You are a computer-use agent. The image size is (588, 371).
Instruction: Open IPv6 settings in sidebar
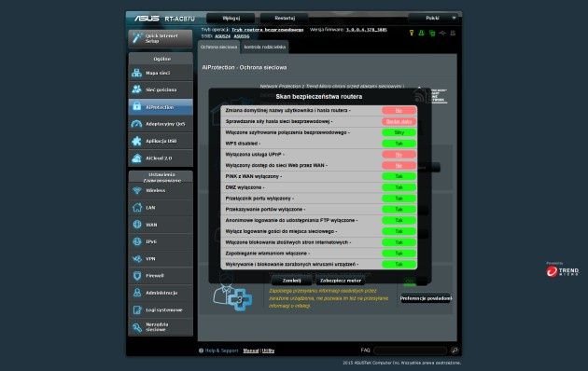point(161,241)
